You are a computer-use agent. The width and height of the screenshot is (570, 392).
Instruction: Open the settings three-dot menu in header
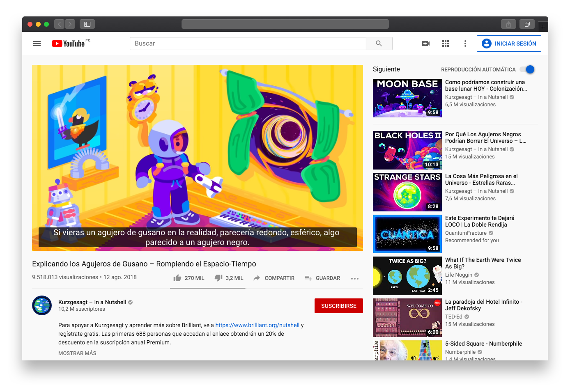465,44
